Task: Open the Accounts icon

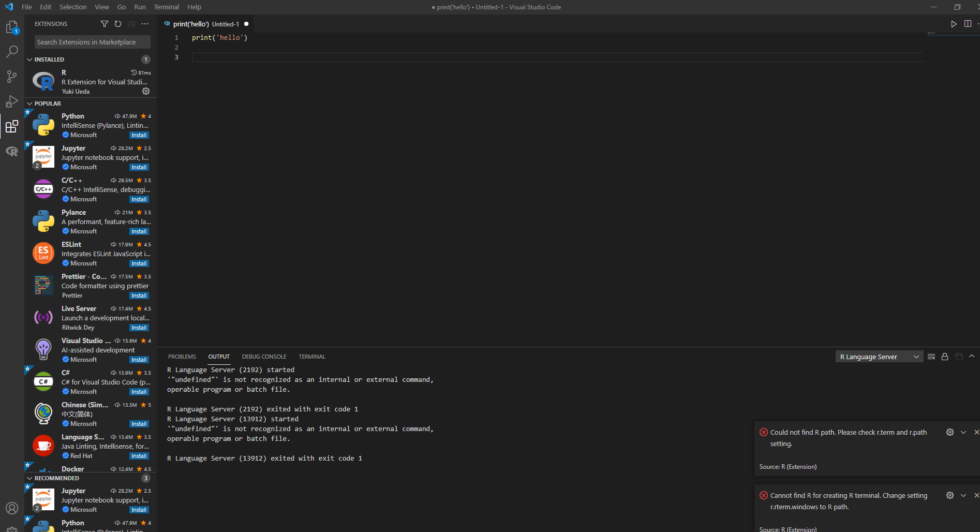Action: tap(12, 508)
